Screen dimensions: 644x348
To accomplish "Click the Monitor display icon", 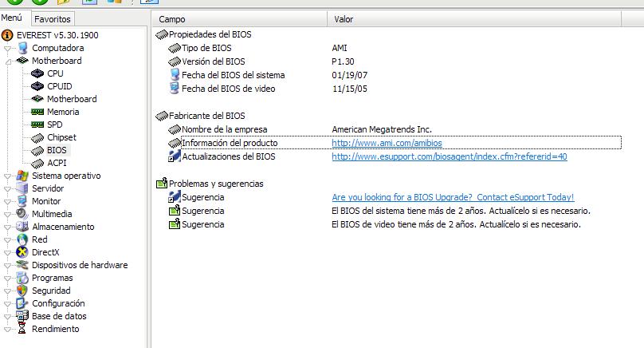I will tap(22, 201).
